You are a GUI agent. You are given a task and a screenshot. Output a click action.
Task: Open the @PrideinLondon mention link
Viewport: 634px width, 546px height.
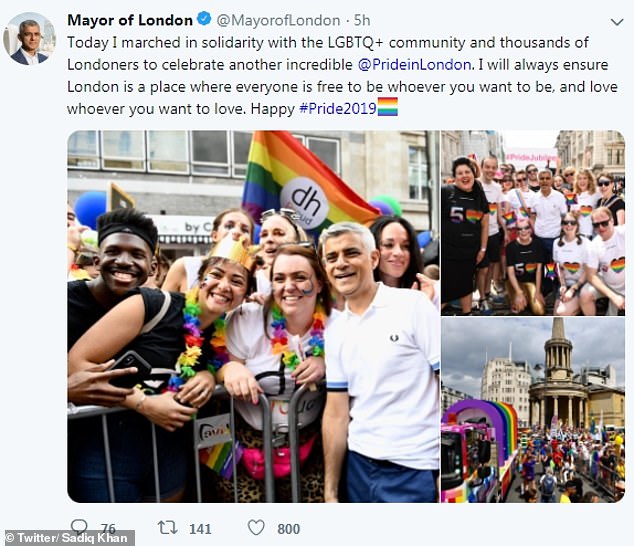tap(414, 65)
